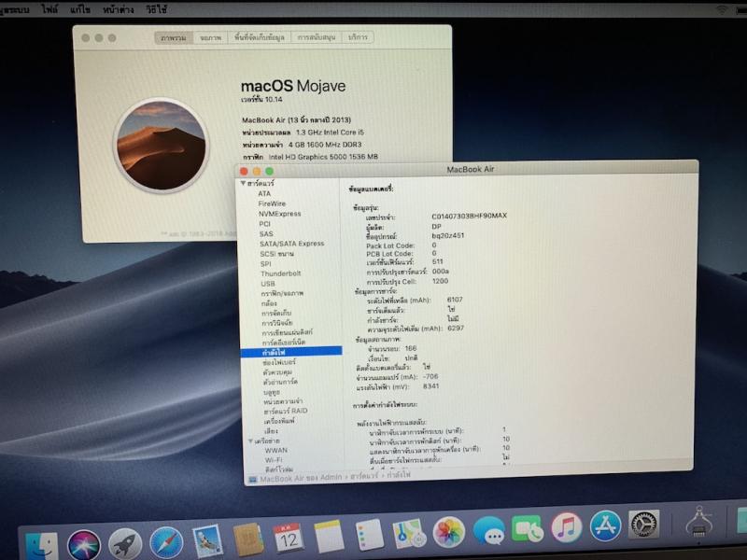Open the Contacts book icon in Dock
The height and width of the screenshot is (560, 747).
pos(248,540)
